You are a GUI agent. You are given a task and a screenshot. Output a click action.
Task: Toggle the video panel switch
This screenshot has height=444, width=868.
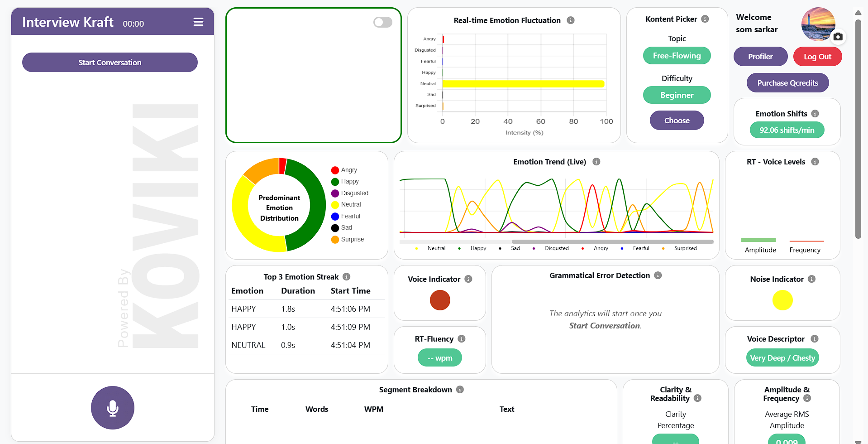click(382, 22)
